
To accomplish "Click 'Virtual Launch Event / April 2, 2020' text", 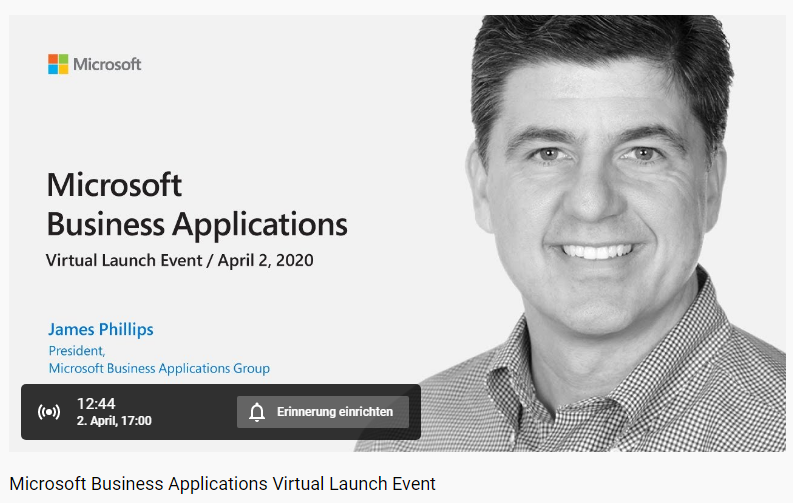I will [180, 260].
